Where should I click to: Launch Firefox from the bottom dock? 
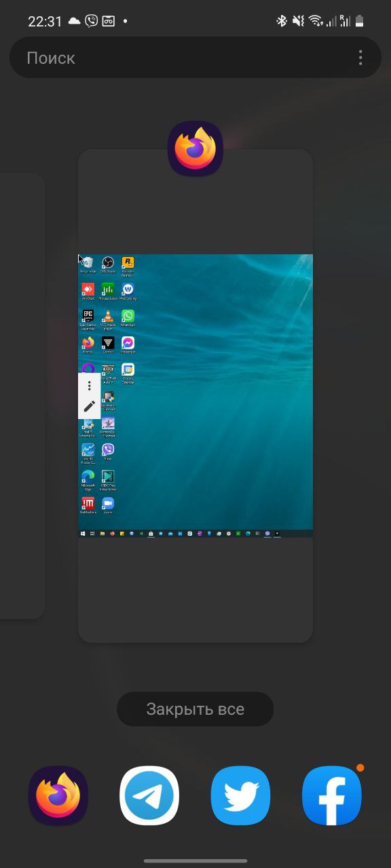58,795
